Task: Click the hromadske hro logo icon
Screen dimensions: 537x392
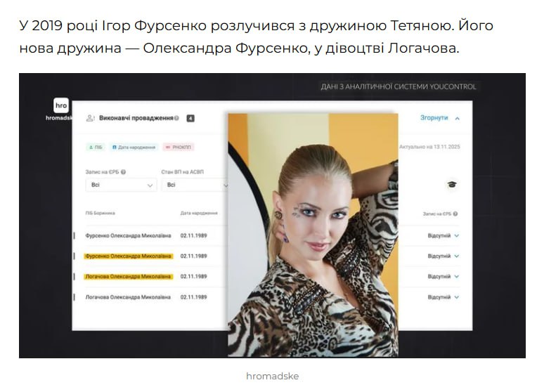Action: tap(61, 105)
